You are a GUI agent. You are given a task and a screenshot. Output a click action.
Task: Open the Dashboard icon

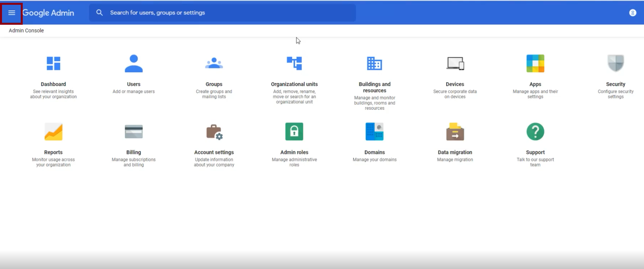53,63
